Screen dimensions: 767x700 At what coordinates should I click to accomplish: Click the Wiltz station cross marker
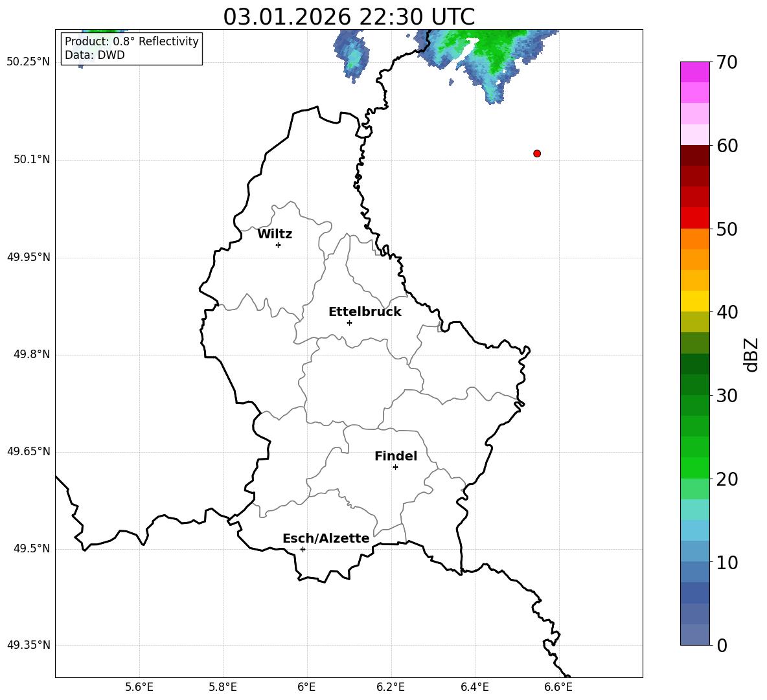pos(278,245)
